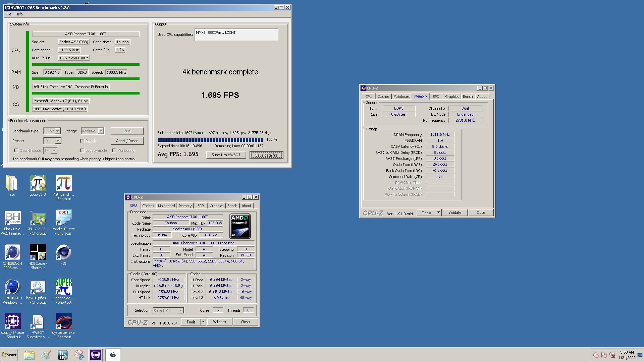This screenshot has width=644, height=362.
Task: Click Save data file button
Action: [266, 155]
